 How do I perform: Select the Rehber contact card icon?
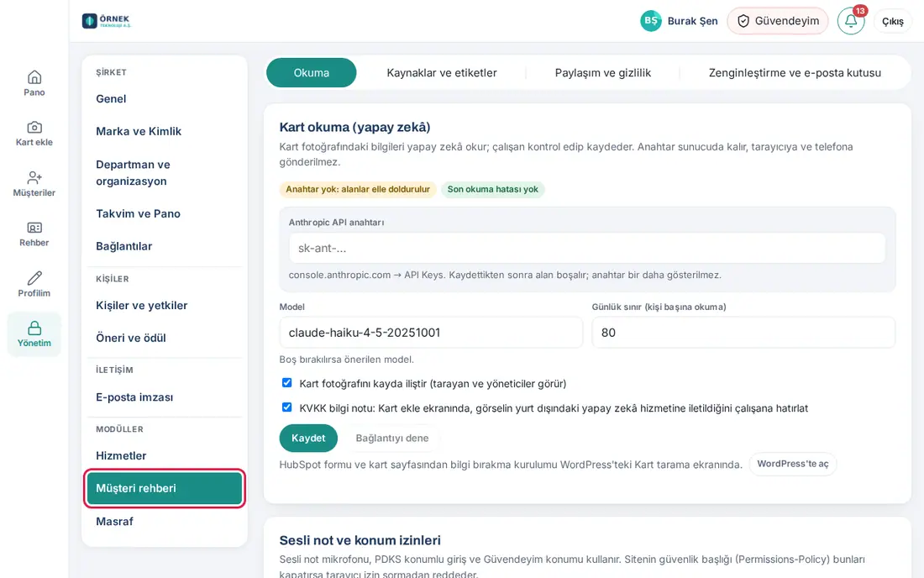34,228
